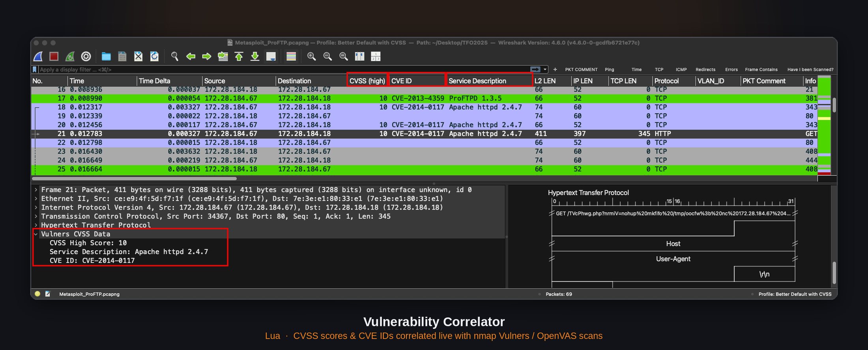Go forward with the green right arrow
This screenshot has width=868, height=350.
point(207,56)
